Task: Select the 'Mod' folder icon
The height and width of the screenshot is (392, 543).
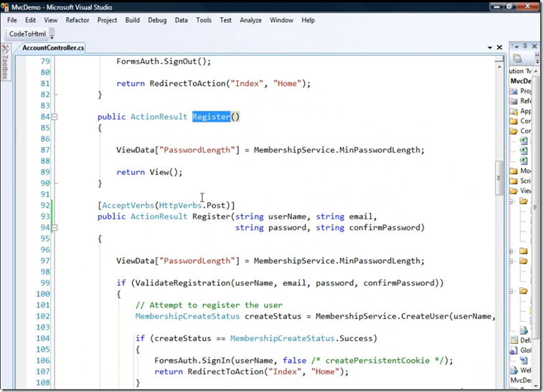Action: [514, 171]
